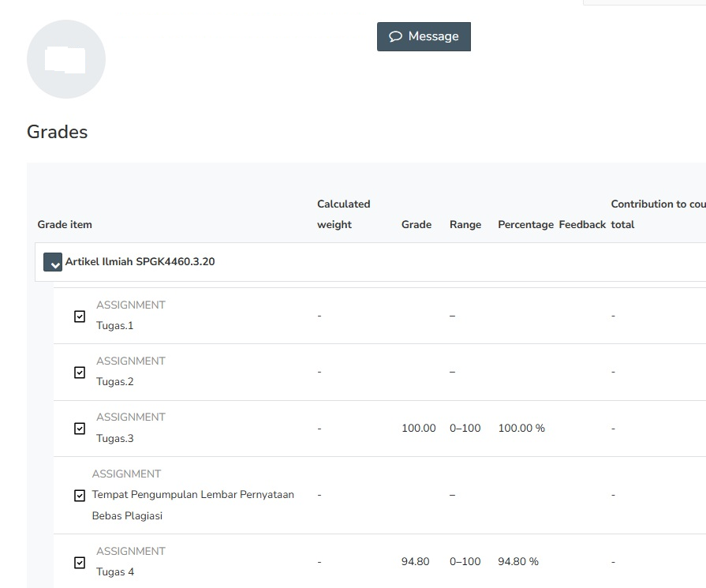This screenshot has width=706, height=588.
Task: Click the icon beside Tempat Pengumpulan Lembar Pernyataan
Action: pyautogui.click(x=80, y=496)
